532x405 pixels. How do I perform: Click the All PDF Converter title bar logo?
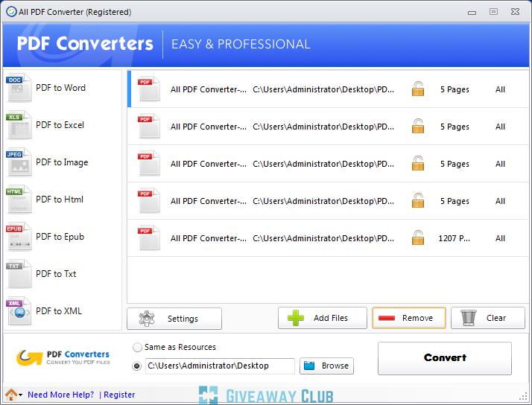pyautogui.click(x=11, y=12)
